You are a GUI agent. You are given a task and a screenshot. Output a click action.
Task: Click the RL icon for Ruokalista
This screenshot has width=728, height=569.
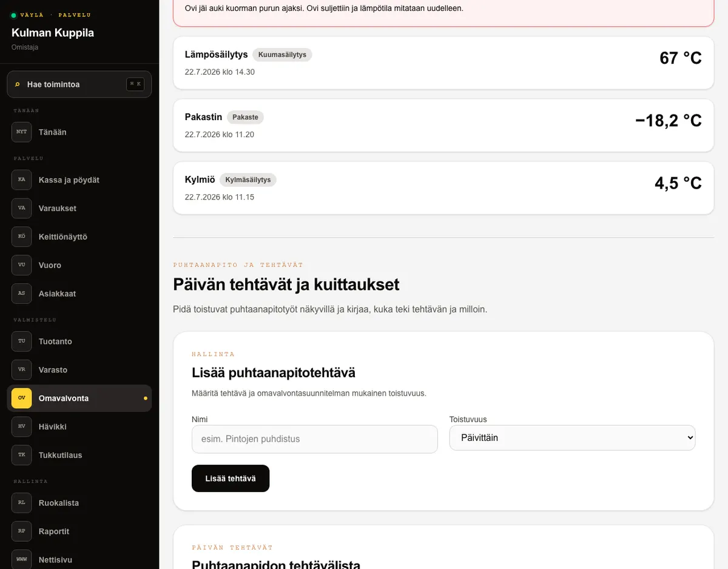(22, 502)
